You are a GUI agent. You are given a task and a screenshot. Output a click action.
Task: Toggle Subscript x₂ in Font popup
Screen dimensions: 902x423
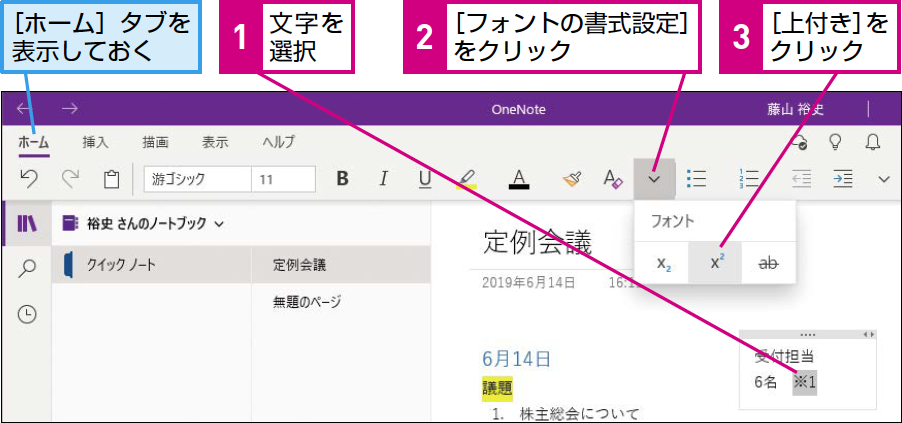click(x=662, y=262)
